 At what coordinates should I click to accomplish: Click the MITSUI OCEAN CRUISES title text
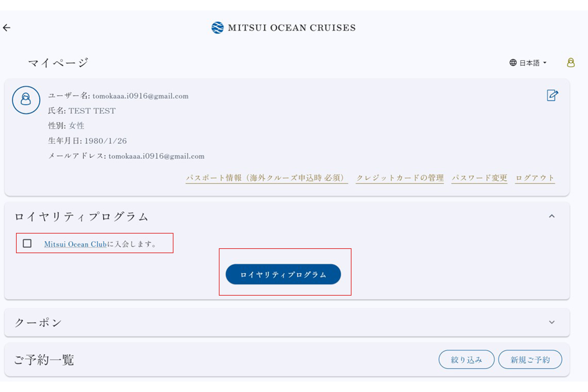pyautogui.click(x=292, y=28)
